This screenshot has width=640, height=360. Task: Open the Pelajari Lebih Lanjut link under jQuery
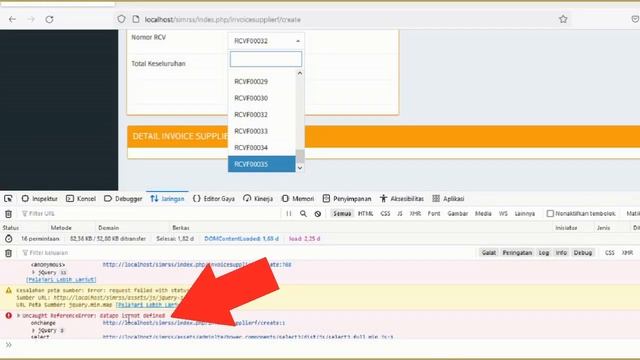[x=61, y=280]
